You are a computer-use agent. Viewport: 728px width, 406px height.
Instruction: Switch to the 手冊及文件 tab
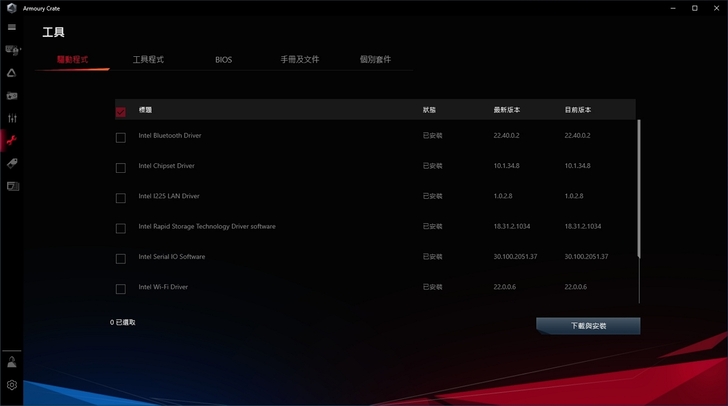pos(299,59)
